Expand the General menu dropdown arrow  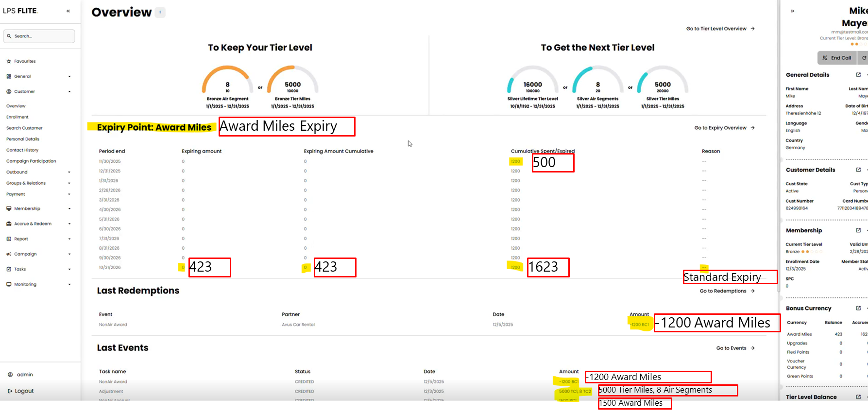69,76
